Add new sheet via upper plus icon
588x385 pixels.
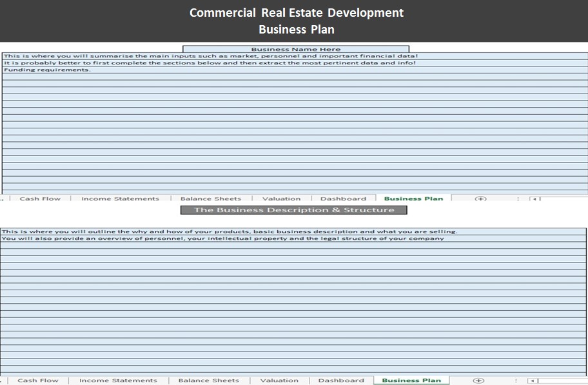[480, 199]
